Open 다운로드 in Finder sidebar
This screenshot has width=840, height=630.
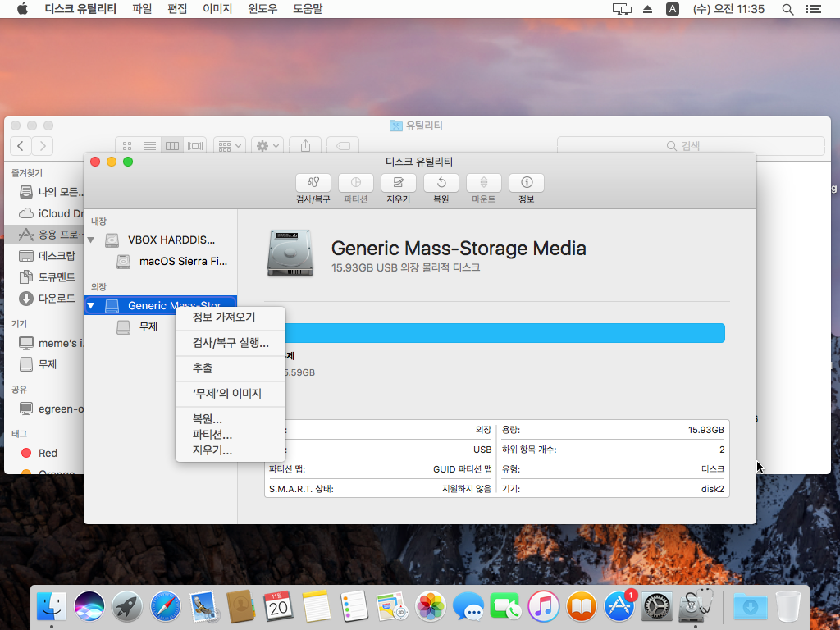(x=47, y=299)
